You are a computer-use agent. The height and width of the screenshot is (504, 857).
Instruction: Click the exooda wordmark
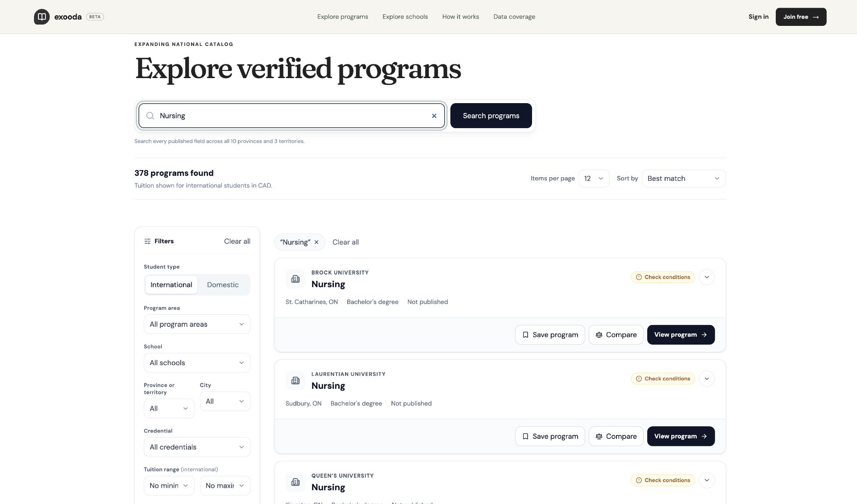point(68,17)
